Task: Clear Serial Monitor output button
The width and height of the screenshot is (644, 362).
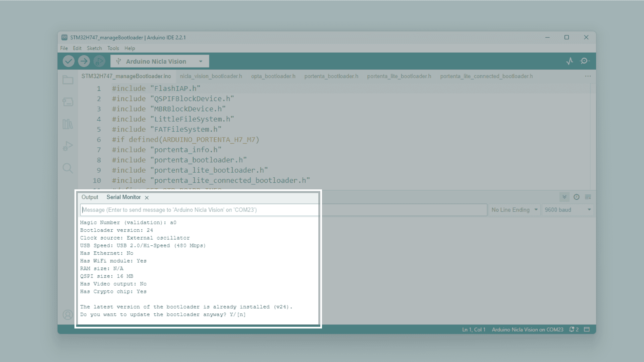Action: pyautogui.click(x=588, y=197)
